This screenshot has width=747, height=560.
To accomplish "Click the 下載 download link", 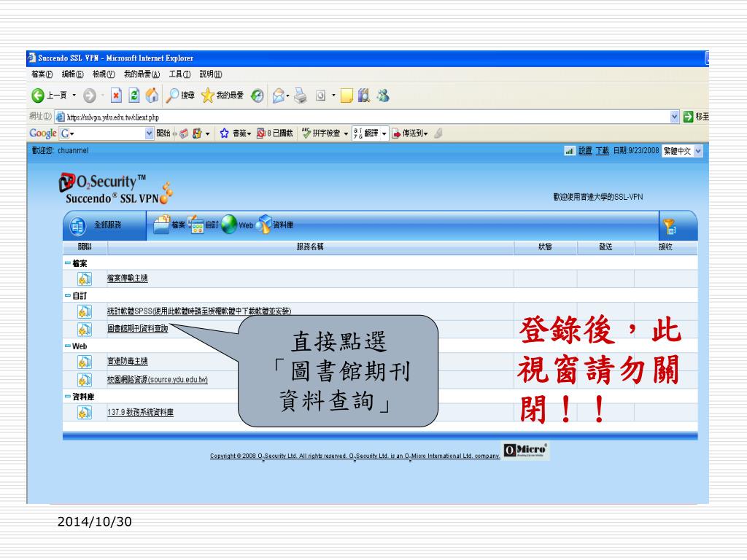I will click(602, 151).
